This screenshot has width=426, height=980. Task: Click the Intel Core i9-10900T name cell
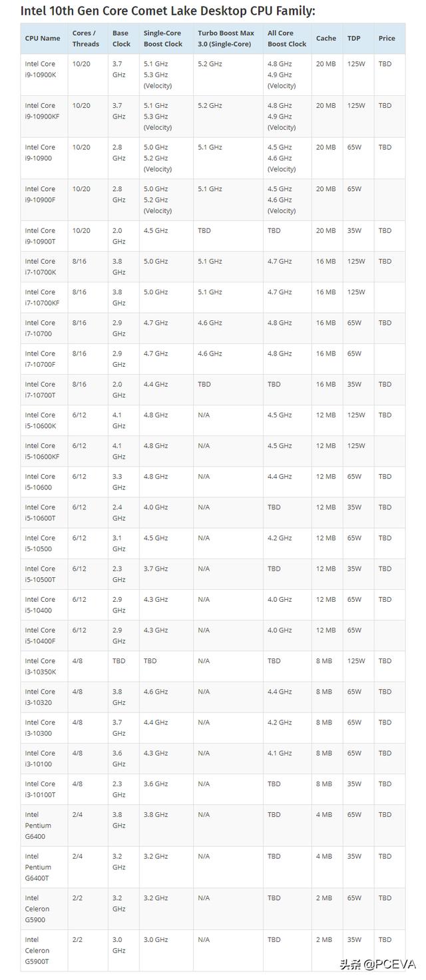coord(41,236)
